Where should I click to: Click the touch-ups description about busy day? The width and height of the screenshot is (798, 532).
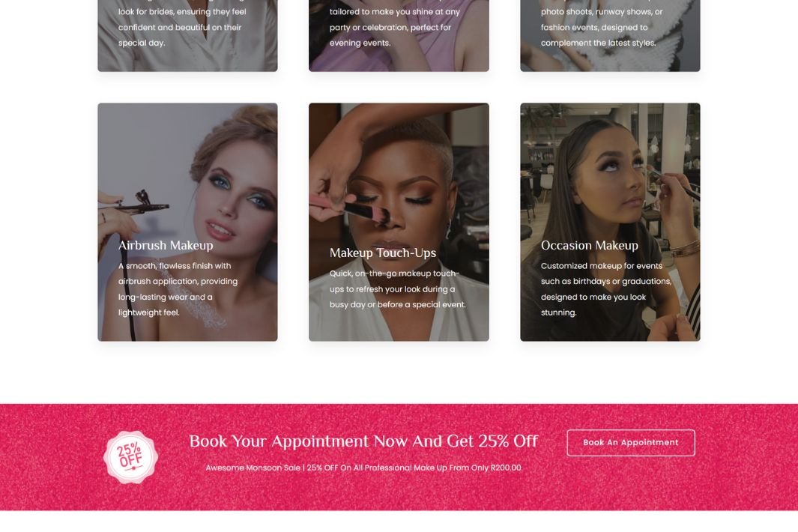tap(397, 288)
